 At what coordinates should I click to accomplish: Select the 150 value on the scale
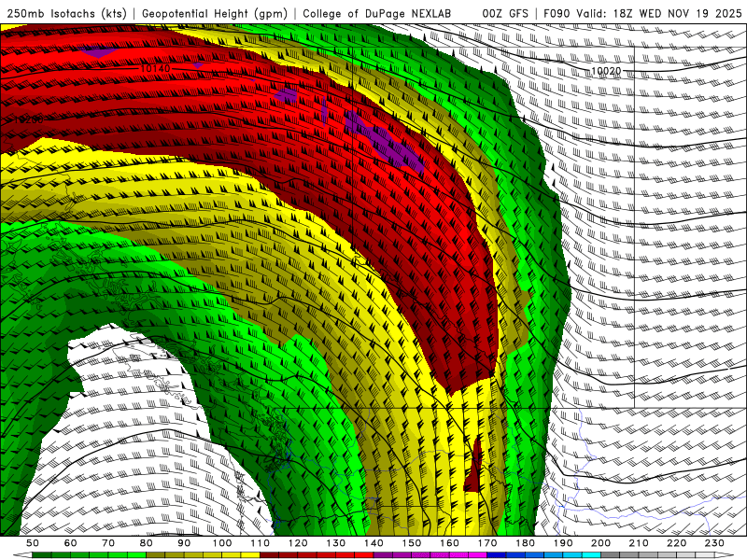pos(412,543)
